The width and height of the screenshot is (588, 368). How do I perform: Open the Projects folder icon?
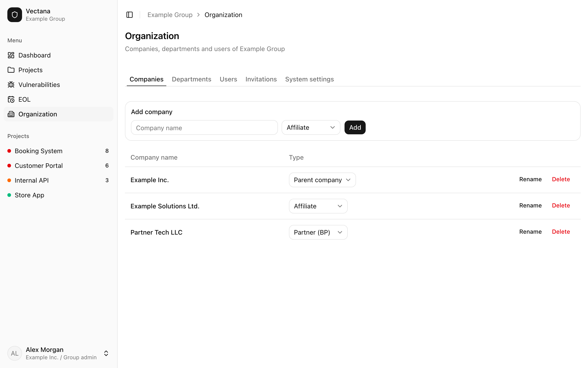pos(11,70)
